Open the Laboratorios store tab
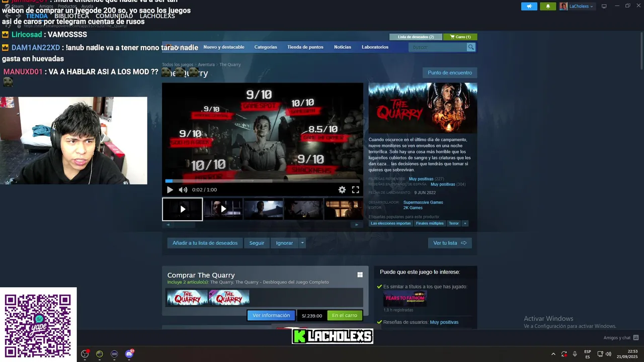This screenshot has height=362, width=644. [x=375, y=47]
